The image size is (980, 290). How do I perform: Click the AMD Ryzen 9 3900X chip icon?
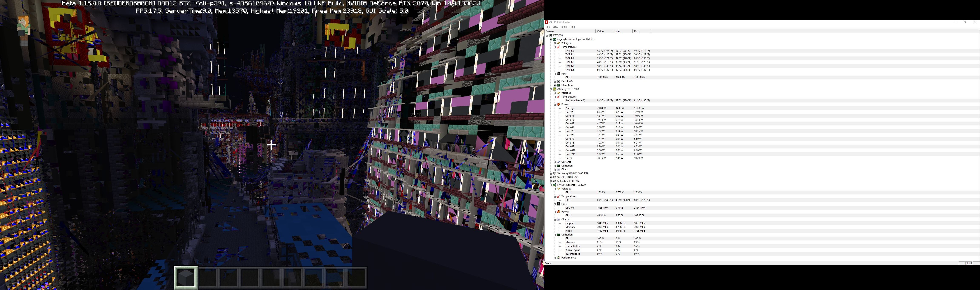[554, 89]
